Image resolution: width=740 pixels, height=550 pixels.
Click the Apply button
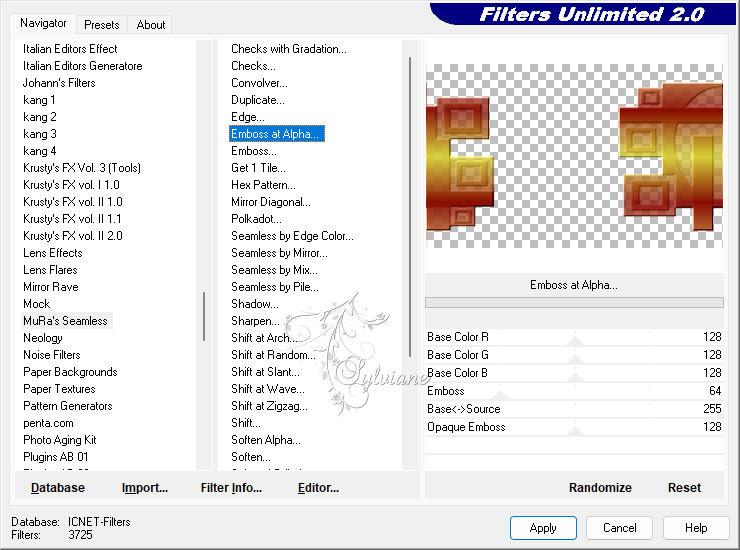(x=543, y=528)
